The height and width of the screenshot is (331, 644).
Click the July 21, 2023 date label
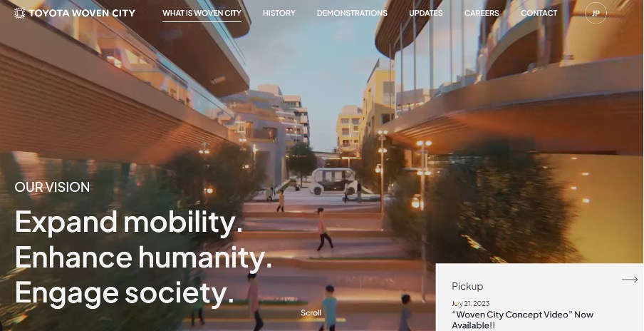tap(470, 304)
